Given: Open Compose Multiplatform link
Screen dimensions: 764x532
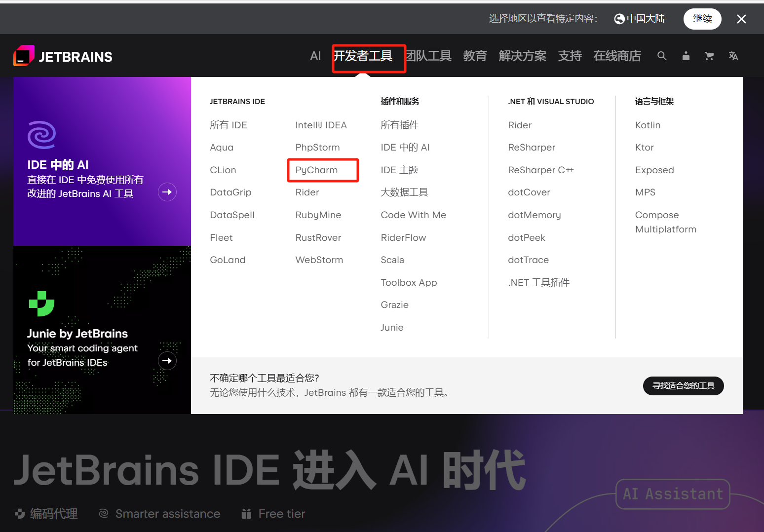Looking at the screenshot, I should (x=665, y=222).
